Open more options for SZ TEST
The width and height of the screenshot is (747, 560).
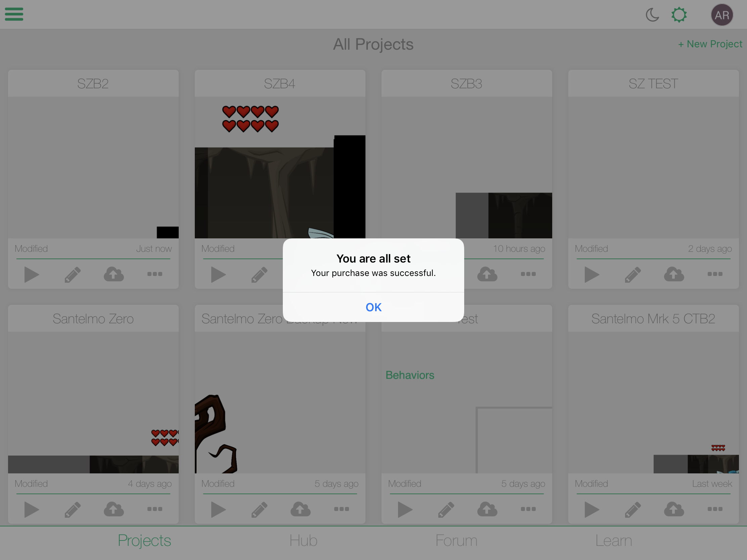tap(715, 274)
